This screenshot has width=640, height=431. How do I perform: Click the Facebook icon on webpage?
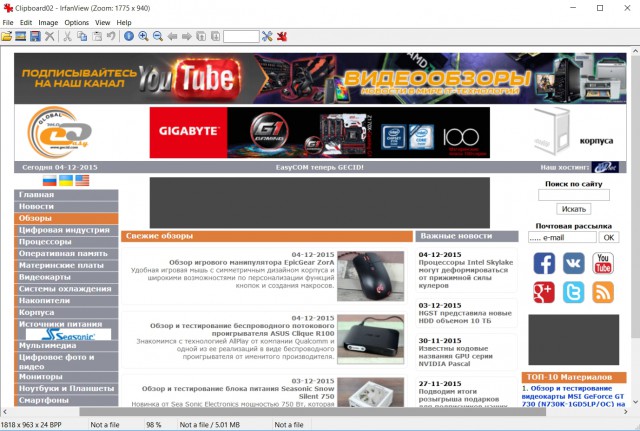[544, 263]
